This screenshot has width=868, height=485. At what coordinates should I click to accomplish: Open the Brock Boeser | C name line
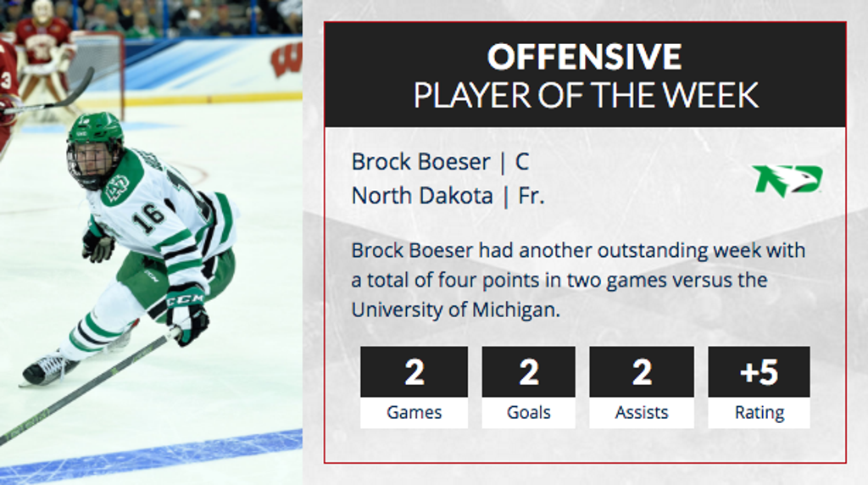tap(440, 161)
